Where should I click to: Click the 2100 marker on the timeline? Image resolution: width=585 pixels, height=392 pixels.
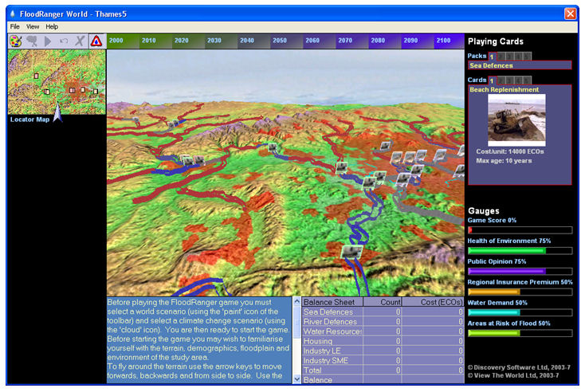click(x=443, y=40)
